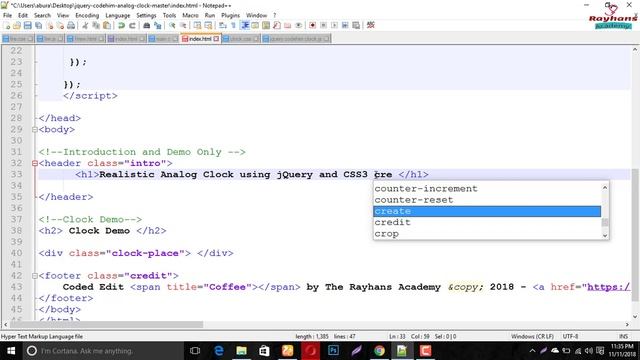Click the Zoom In toolbar icon
Image resolution: width=640 pixels, height=360 pixels.
click(x=172, y=25)
